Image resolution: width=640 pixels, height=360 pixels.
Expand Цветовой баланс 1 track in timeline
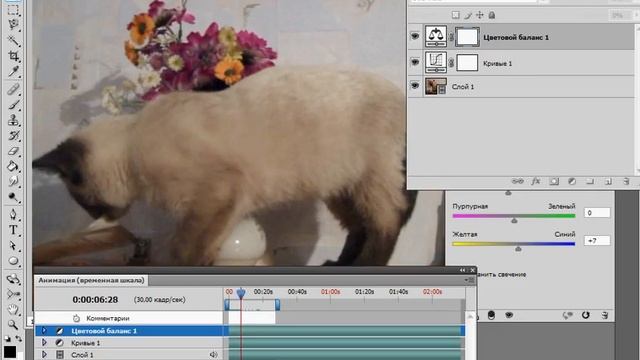click(44, 331)
